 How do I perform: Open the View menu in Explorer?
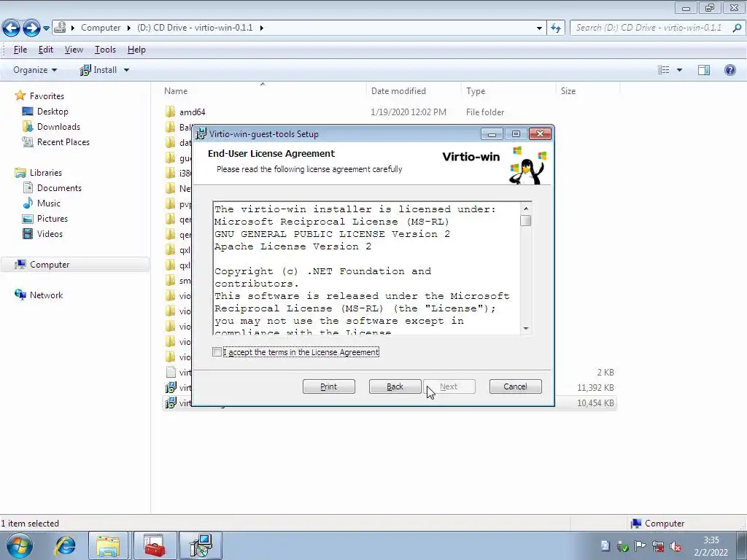[x=74, y=50]
